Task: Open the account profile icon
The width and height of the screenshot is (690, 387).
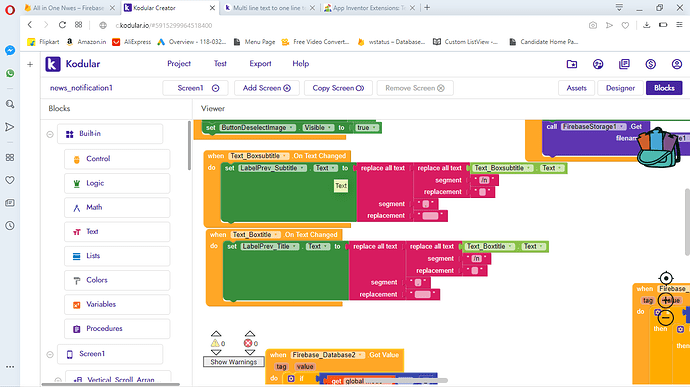Action: tap(677, 64)
